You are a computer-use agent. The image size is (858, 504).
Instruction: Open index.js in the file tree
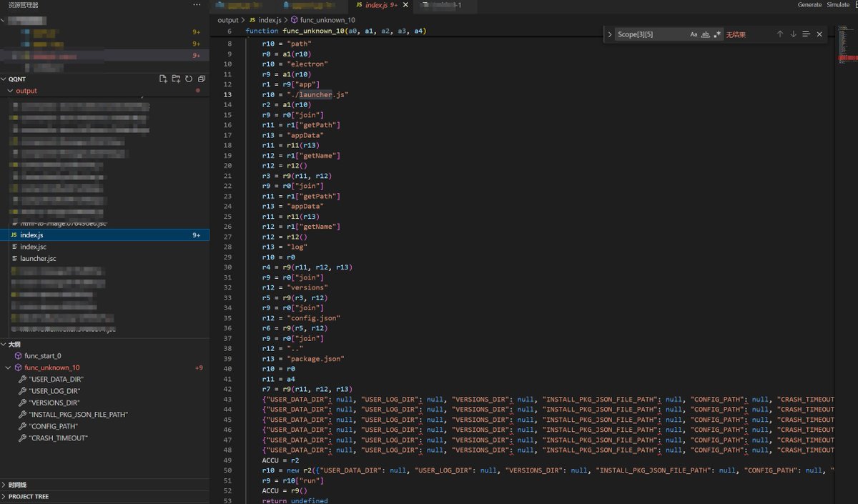[104, 235]
